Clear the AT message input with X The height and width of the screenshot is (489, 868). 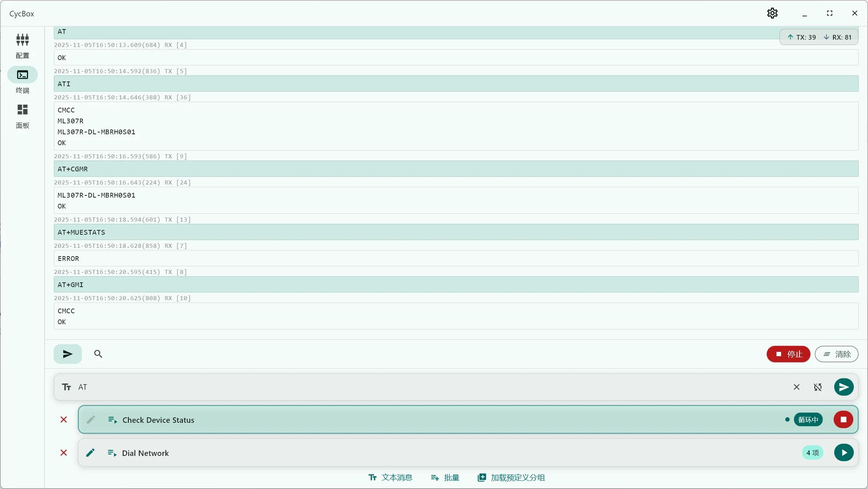796,387
